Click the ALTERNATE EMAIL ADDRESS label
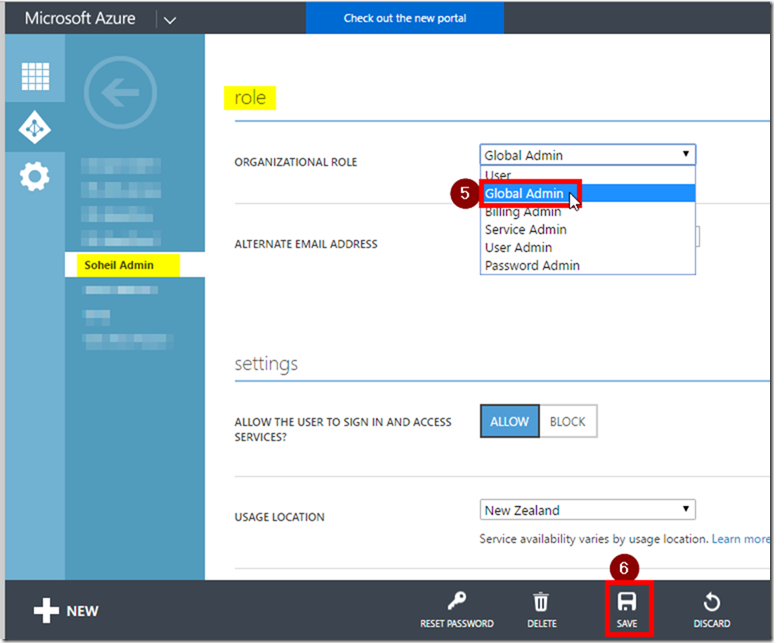774x643 pixels. [x=306, y=244]
